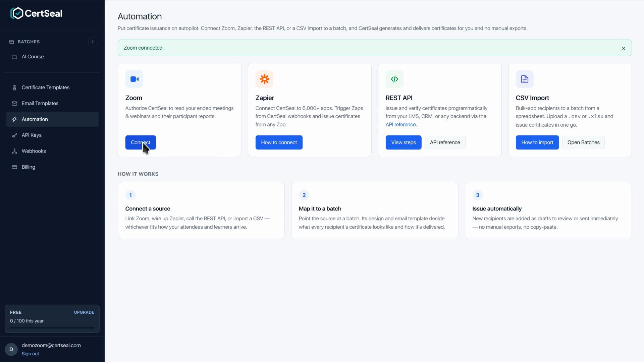Screen dimensions: 644x362
Task: Sign out of the account
Action: [x=30, y=354]
